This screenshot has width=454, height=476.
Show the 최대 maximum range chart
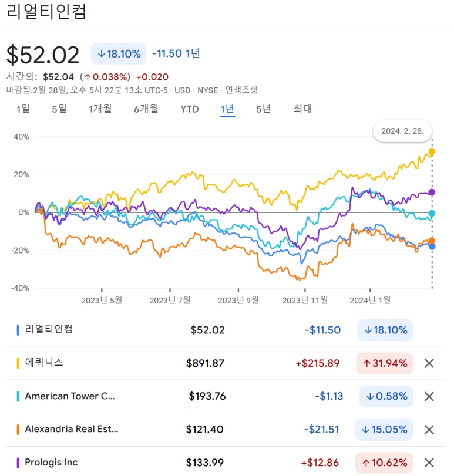(302, 109)
